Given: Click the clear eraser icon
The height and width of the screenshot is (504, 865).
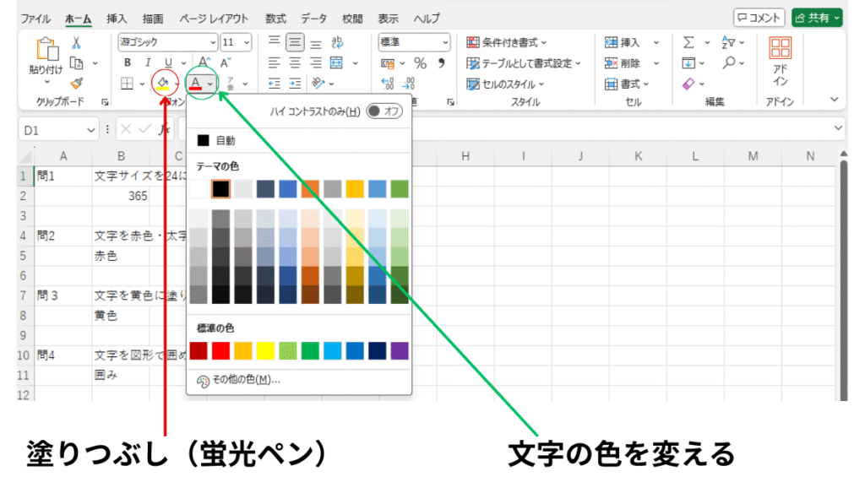Looking at the screenshot, I should [x=688, y=84].
